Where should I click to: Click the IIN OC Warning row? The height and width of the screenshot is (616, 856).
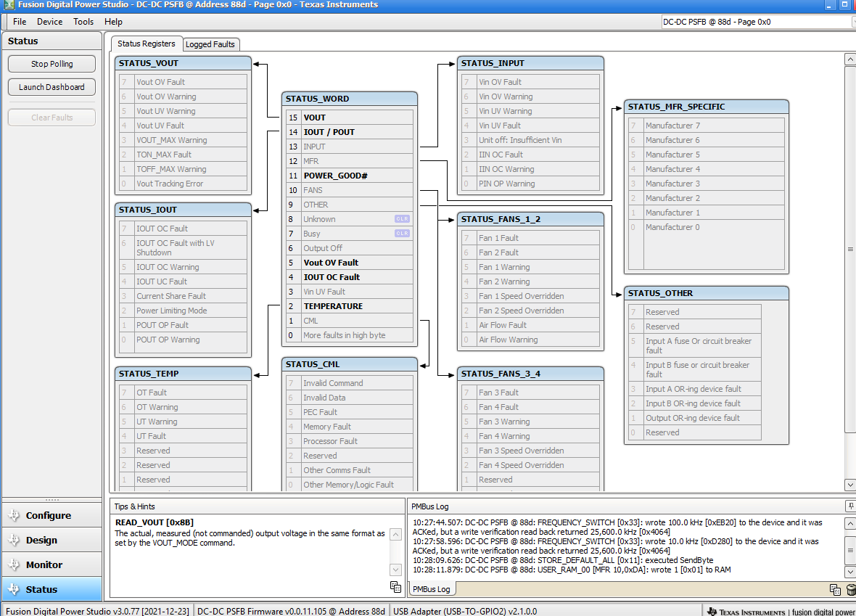[530, 169]
